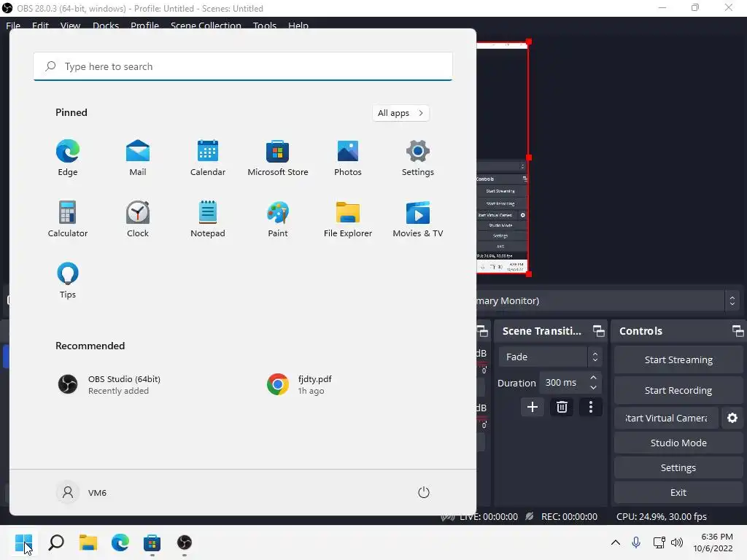This screenshot has width=747, height=560.
Task: Open Edge from the taskbar
Action: [120, 542]
